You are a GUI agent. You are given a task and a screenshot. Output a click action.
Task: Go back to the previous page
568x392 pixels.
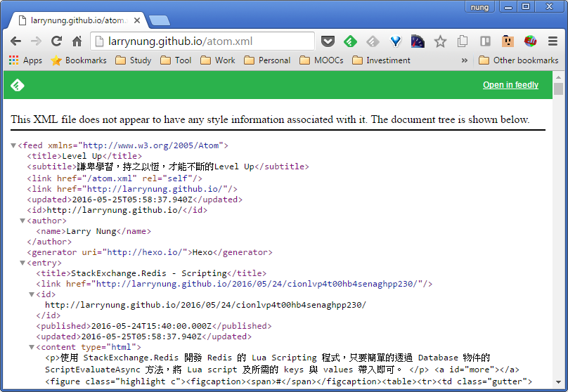pos(15,41)
